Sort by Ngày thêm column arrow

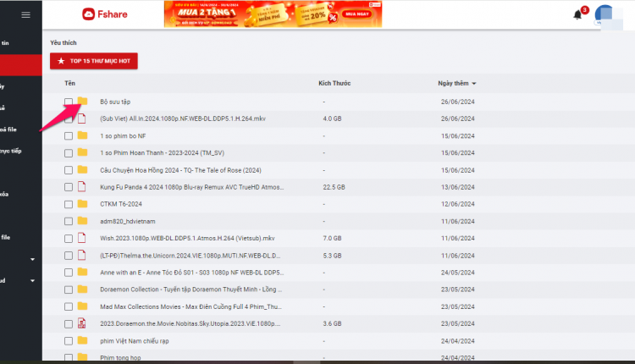(x=474, y=84)
